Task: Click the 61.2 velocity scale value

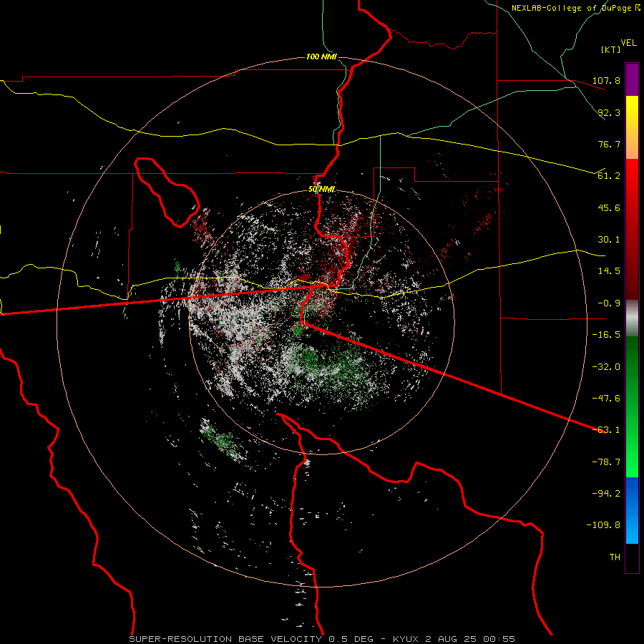Action: [609, 176]
